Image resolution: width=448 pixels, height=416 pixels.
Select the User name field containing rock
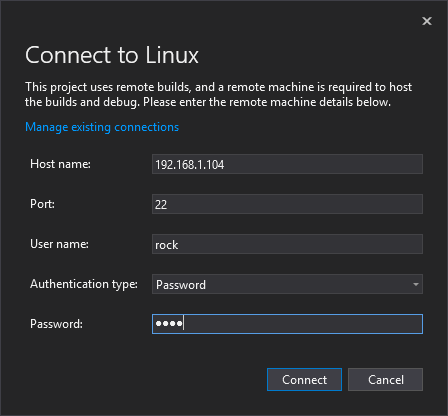point(287,244)
